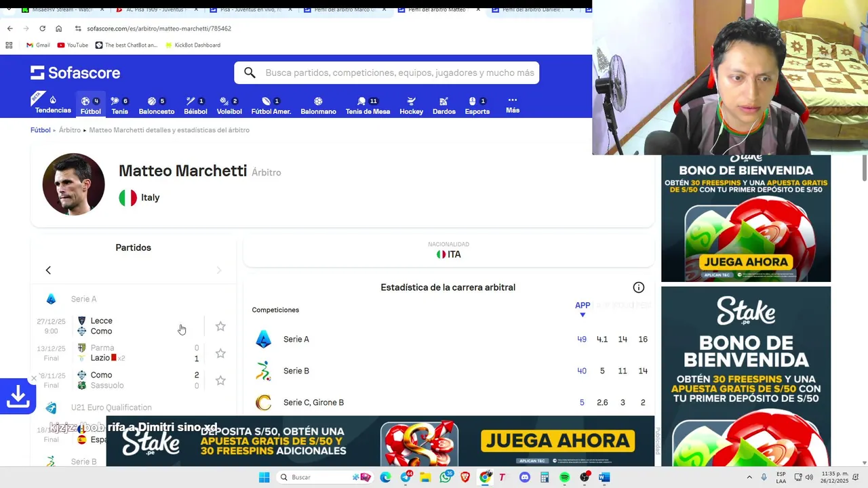Open the Baloncesto sport tab
Viewport: 868px width, 488px height.
point(157,106)
